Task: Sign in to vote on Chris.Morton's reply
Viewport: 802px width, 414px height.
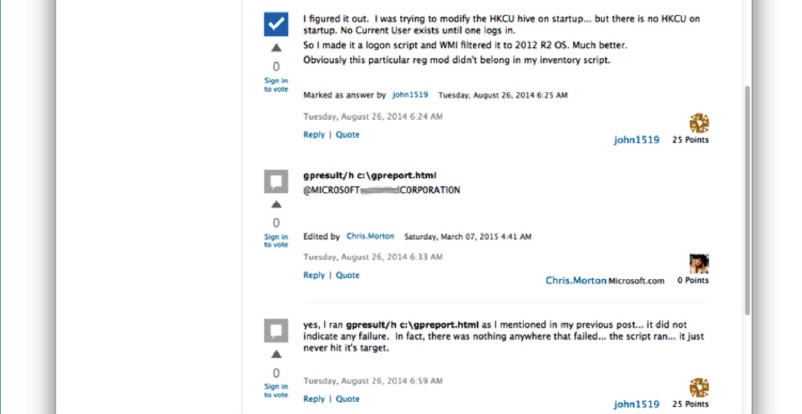Action: click(x=276, y=241)
